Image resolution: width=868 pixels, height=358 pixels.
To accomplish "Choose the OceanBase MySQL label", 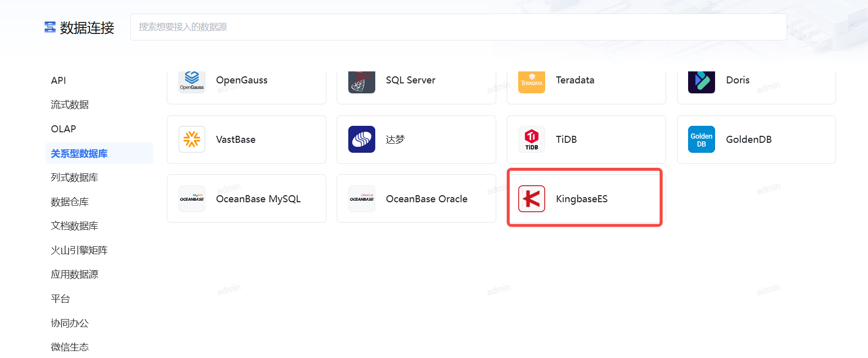I will click(x=258, y=199).
